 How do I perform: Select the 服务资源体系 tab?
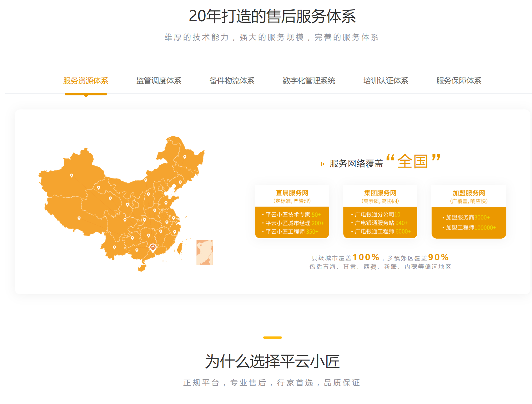point(86,81)
